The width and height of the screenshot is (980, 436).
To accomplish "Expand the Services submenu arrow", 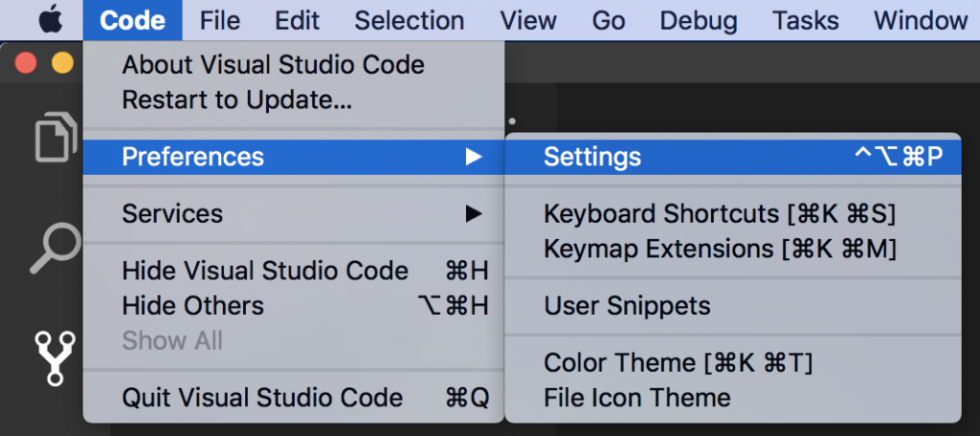I will coord(474,214).
